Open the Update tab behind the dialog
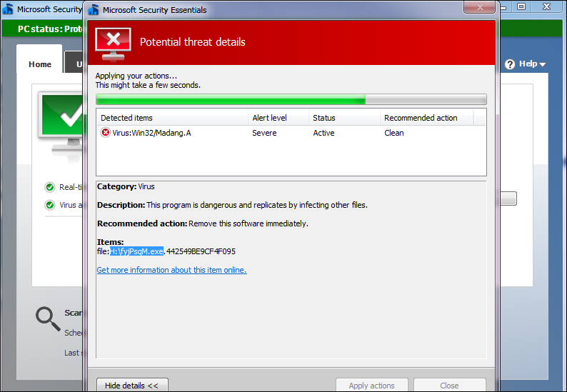 pos(74,62)
